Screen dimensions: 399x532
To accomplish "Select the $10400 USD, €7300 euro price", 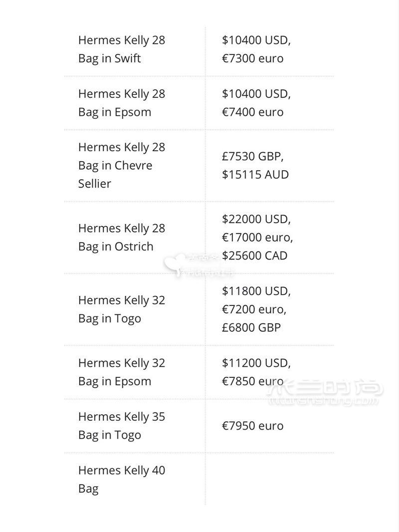I will coord(256,49).
